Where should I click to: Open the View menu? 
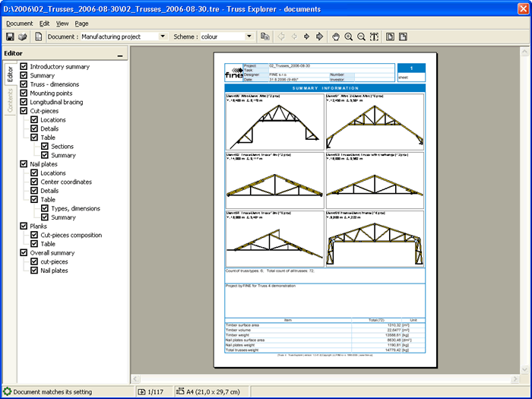tap(62, 24)
